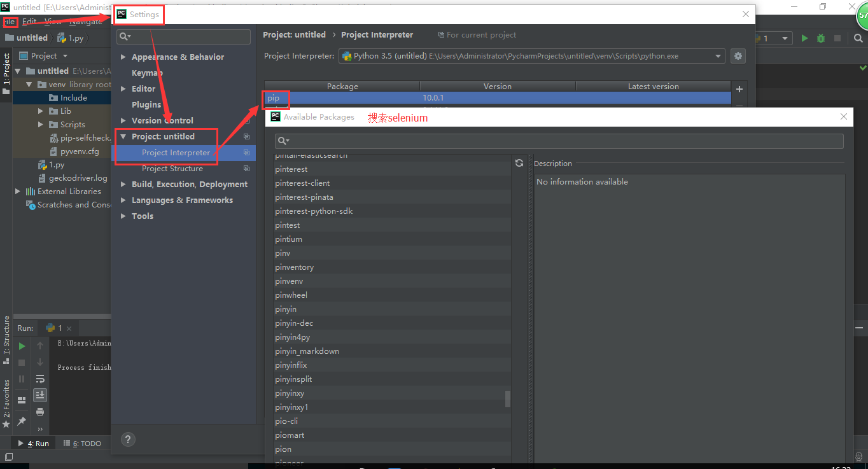This screenshot has height=469, width=868.
Task: Click restore layout icon in Run panel
Action: (x=22, y=400)
